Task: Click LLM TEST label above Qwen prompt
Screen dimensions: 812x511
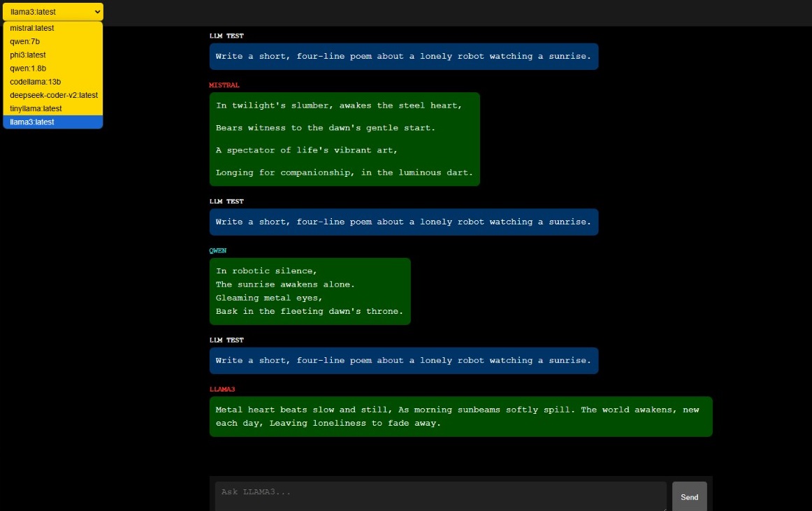Action: 226,201
